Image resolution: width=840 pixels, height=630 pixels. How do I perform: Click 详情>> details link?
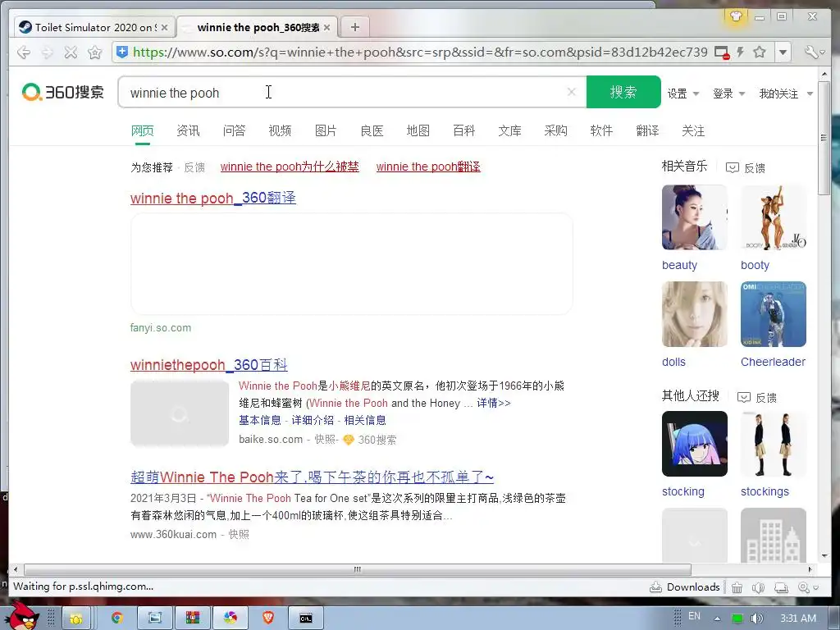pos(494,403)
